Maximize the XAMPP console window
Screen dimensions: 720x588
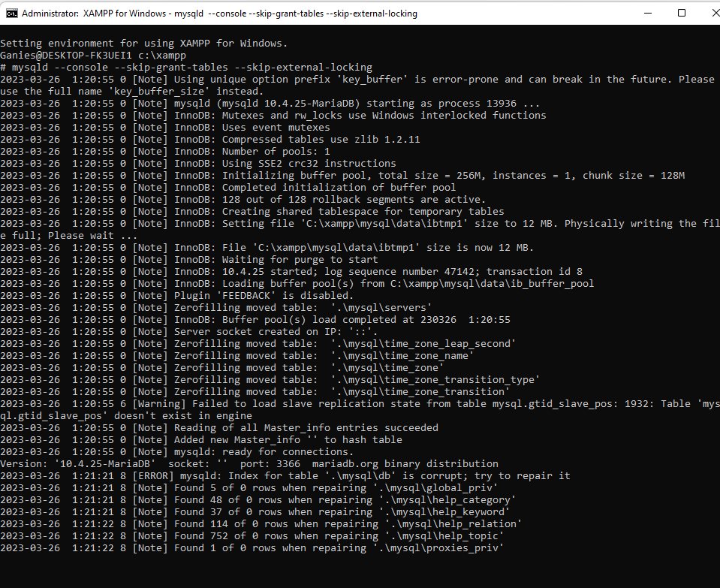pyautogui.click(x=682, y=14)
